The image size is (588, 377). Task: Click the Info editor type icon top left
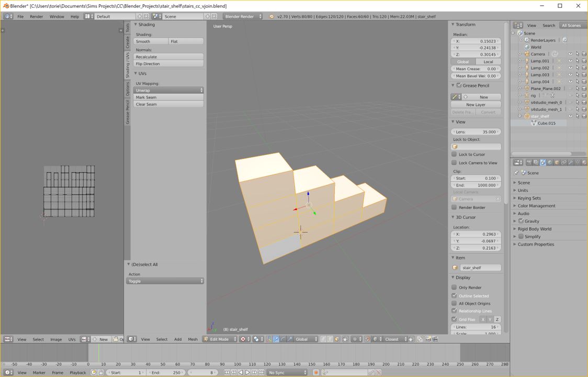(8, 16)
